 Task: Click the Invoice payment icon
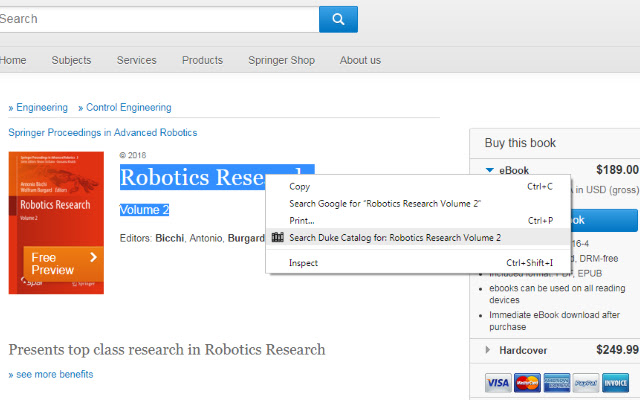(617, 382)
